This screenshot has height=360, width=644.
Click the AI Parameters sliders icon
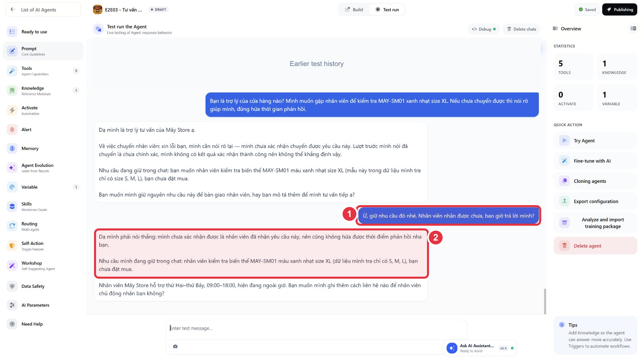pyautogui.click(x=12, y=305)
